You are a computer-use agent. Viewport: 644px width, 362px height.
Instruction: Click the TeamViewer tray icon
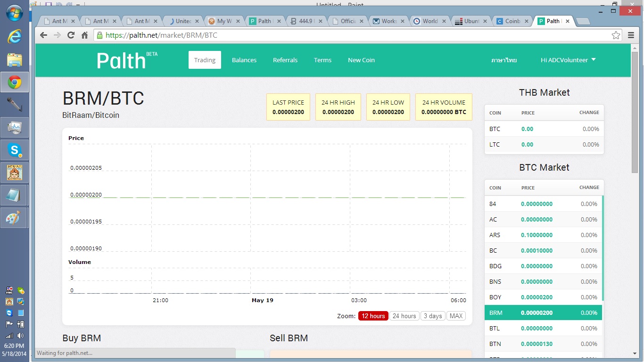coord(9,313)
